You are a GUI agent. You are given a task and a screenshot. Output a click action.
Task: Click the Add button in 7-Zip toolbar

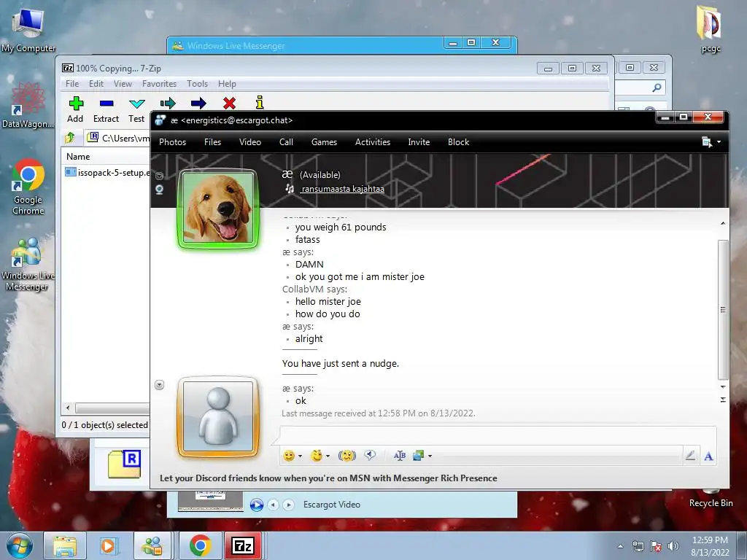click(x=75, y=109)
